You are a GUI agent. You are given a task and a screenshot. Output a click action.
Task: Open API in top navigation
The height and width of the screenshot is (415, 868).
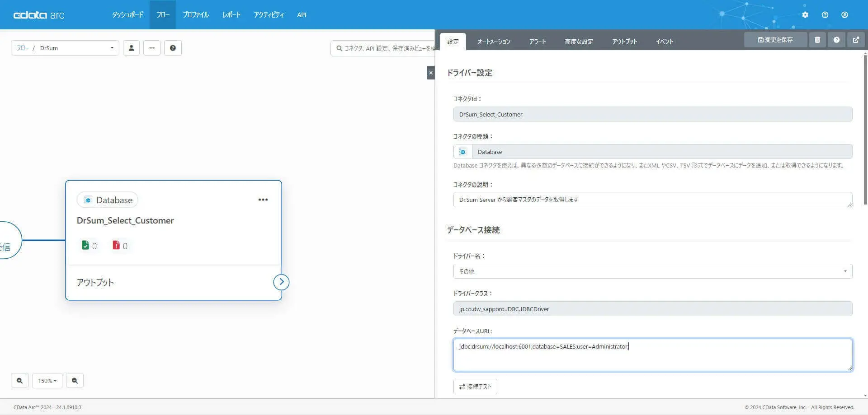point(302,15)
